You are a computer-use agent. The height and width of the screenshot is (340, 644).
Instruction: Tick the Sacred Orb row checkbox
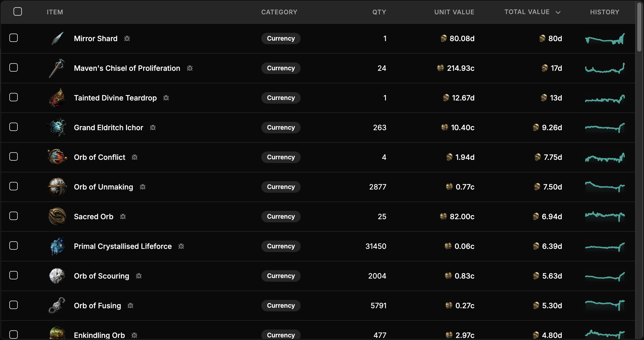click(14, 216)
